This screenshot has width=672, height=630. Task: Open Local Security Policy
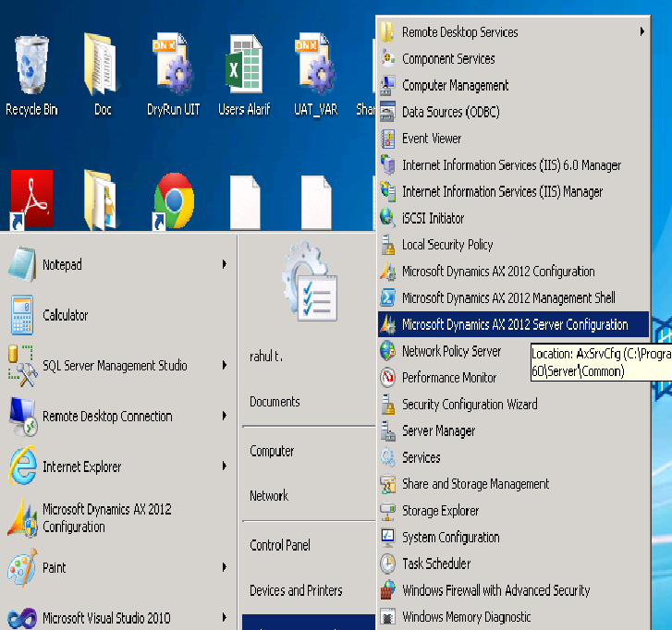(513, 245)
